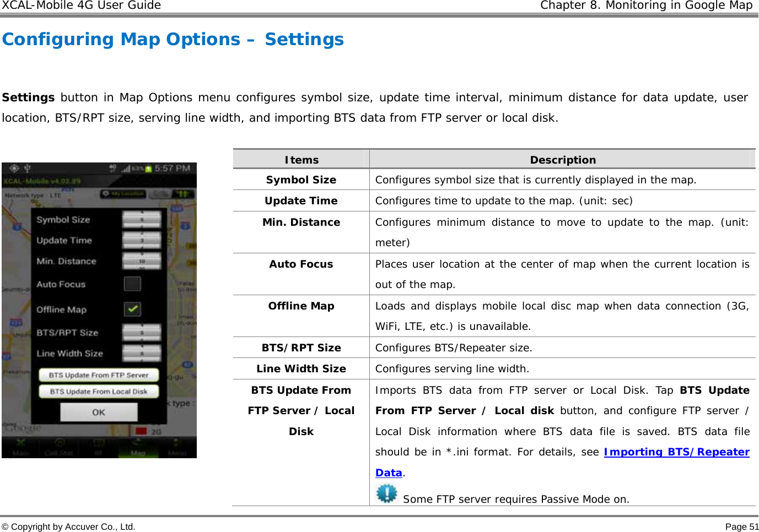Tap BTS Update From Local Disk button
The height and width of the screenshot is (532, 759).
pyautogui.click(x=99, y=391)
